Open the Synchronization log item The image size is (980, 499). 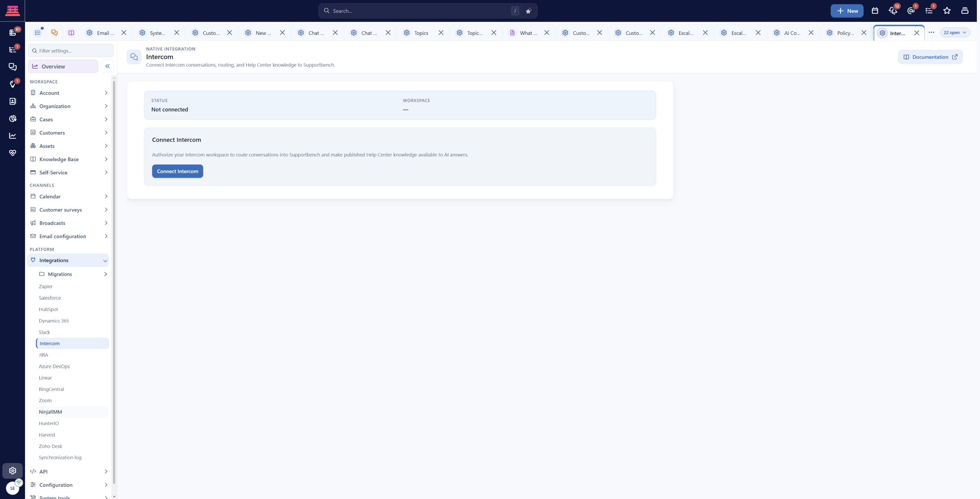pyautogui.click(x=73, y=457)
